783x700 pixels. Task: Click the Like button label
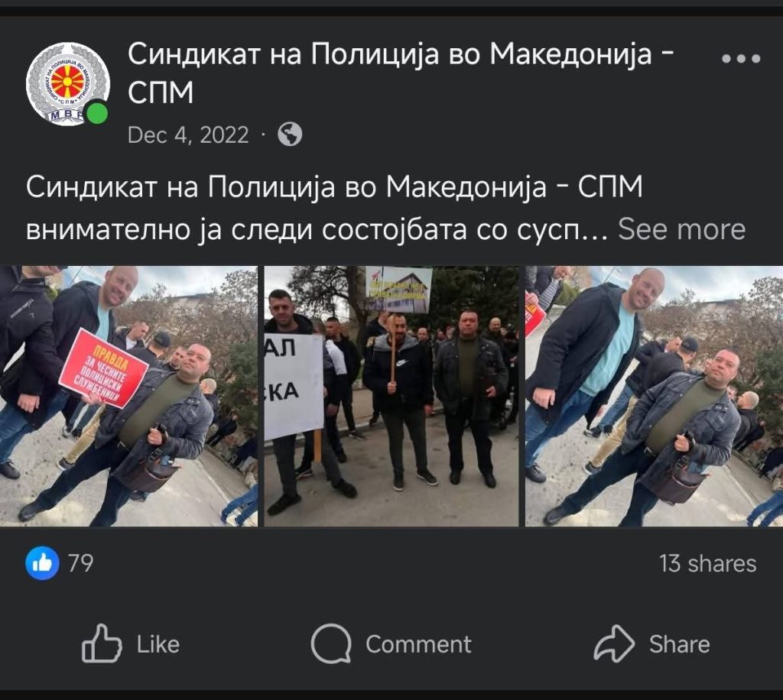click(x=158, y=644)
